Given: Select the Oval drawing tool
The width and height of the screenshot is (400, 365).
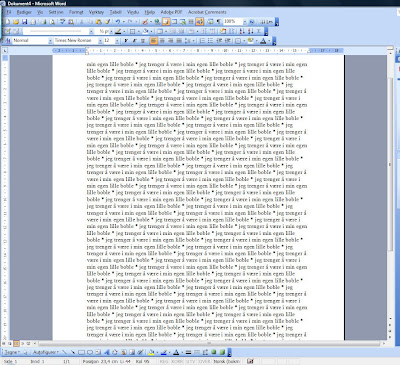Looking at the screenshot, I should pos(90,352).
